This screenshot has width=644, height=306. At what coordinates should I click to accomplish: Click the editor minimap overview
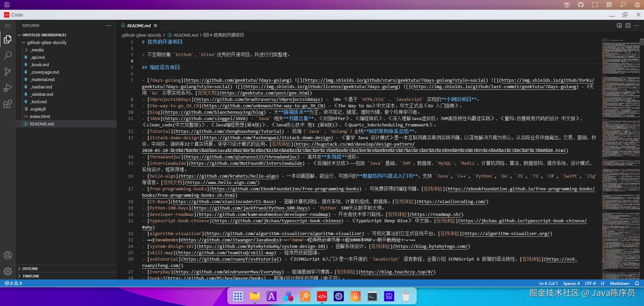click(x=620, y=159)
